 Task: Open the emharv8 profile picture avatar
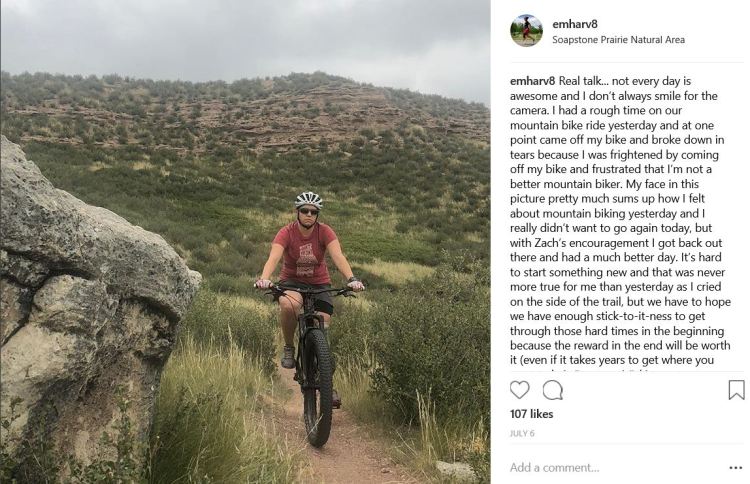point(526,31)
